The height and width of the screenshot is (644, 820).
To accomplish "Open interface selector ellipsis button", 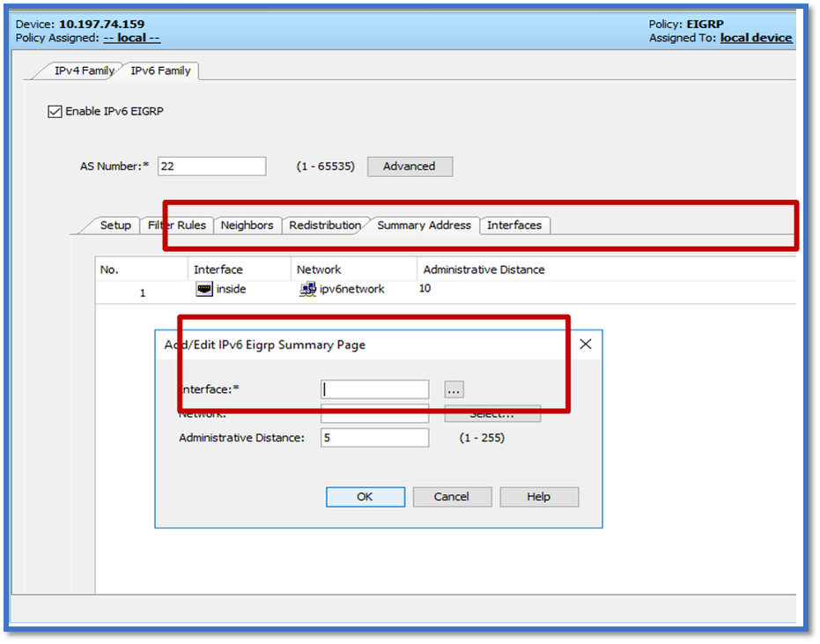I will (454, 389).
